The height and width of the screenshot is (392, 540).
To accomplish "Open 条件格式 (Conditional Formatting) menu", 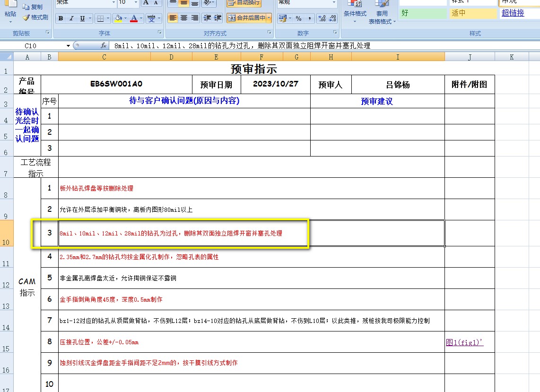I will pyautogui.click(x=355, y=12).
